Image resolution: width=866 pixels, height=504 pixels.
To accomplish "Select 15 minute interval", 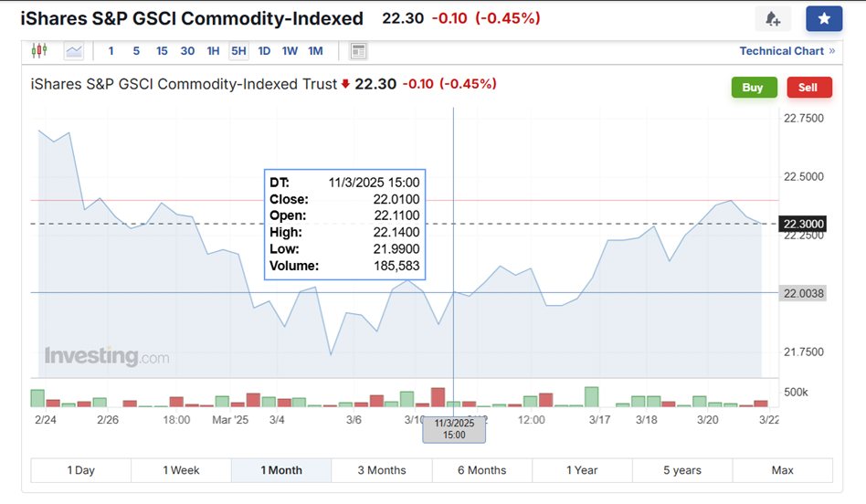I will point(162,51).
